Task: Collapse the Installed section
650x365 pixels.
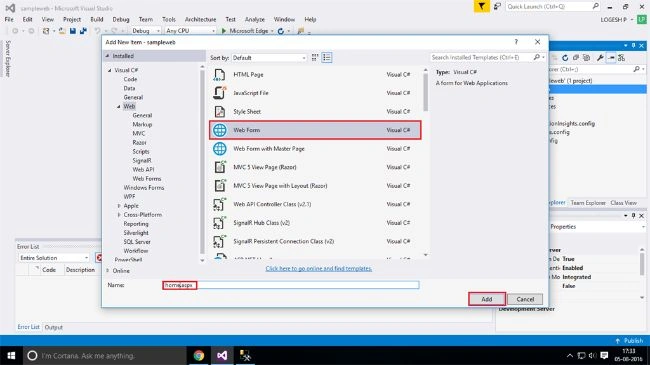Action: click(107, 56)
